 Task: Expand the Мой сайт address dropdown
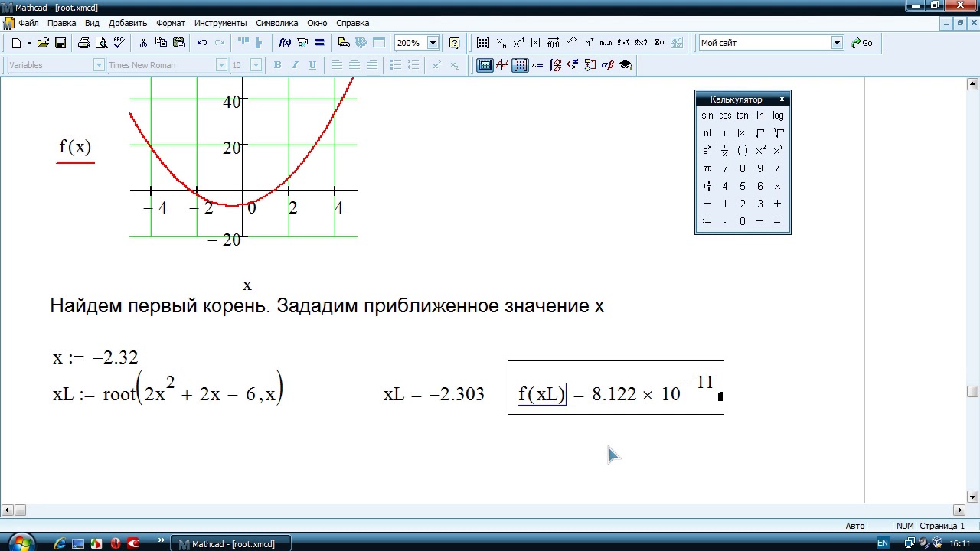tap(838, 43)
